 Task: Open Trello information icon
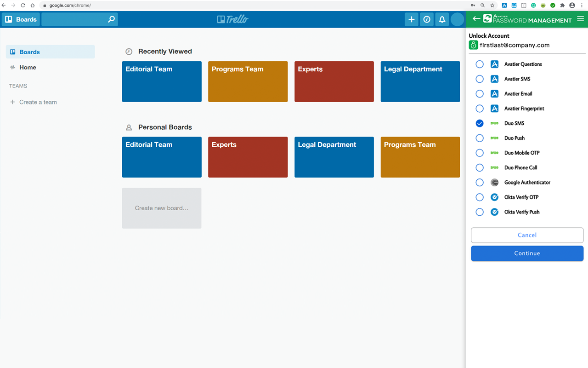click(427, 19)
